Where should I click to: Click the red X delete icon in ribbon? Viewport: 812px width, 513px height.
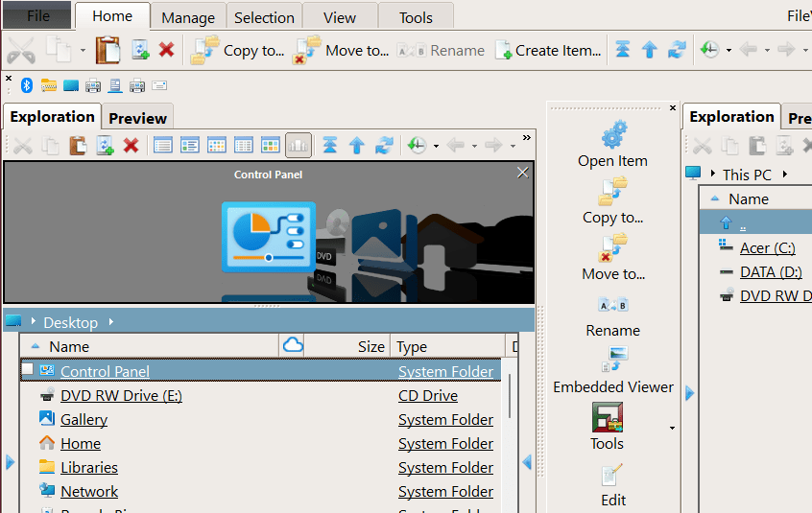[166, 50]
